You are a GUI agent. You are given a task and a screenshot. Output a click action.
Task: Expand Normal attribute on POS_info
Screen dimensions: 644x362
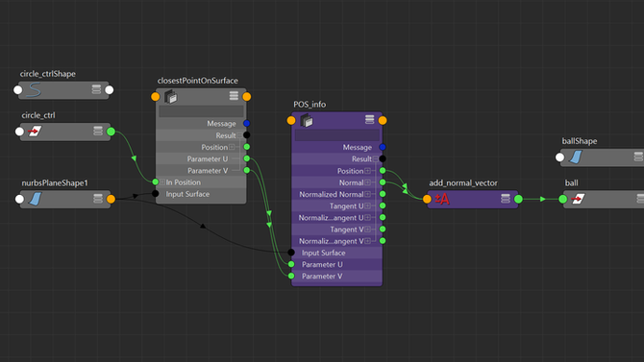[x=367, y=182]
